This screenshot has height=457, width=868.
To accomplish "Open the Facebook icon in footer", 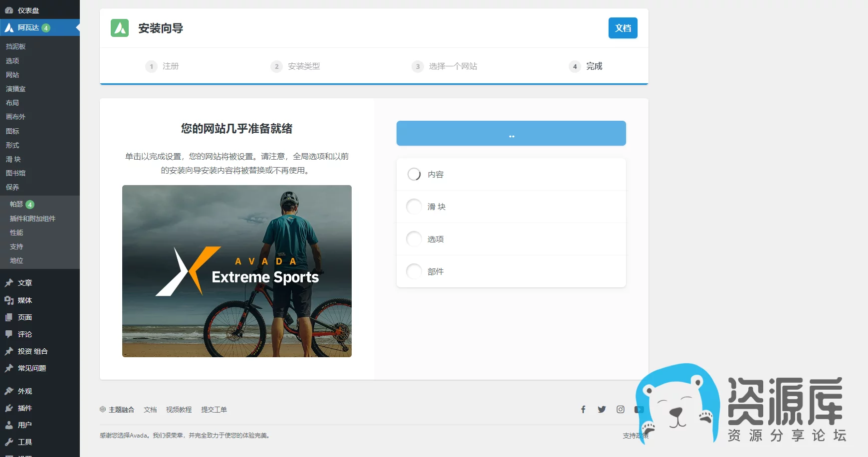I will [583, 410].
